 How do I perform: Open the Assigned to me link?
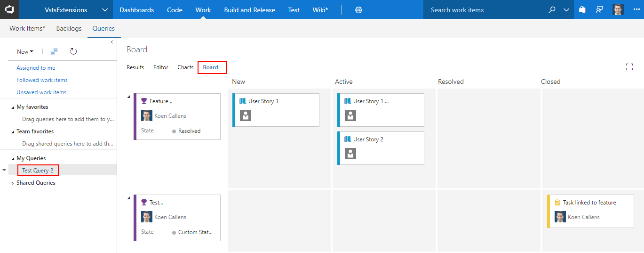36,68
